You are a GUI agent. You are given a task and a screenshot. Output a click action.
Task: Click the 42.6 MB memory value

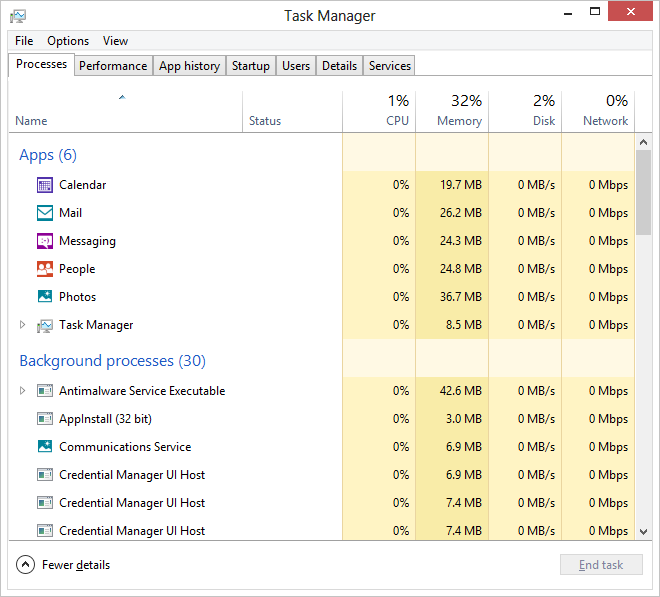[460, 391]
